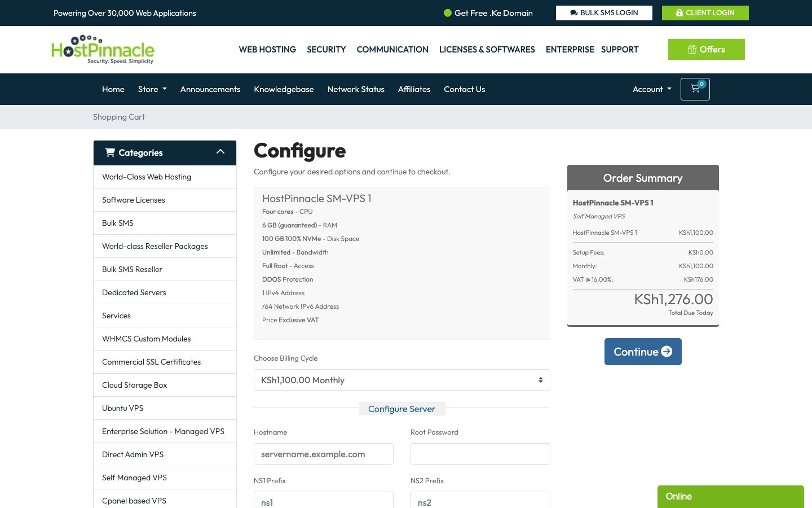This screenshot has width=812, height=508.
Task: Select Bulk SMS Reseller category
Action: coord(165,269)
